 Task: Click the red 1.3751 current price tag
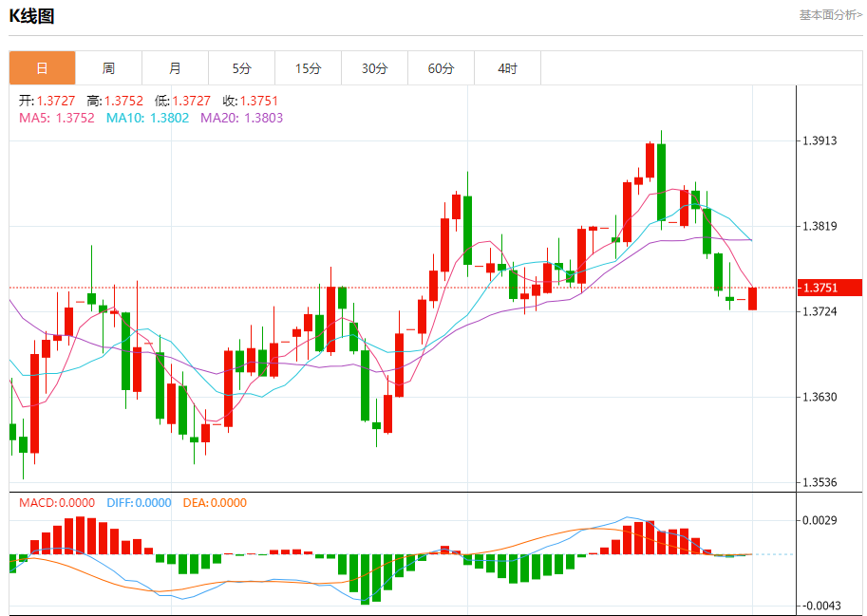tap(830, 288)
